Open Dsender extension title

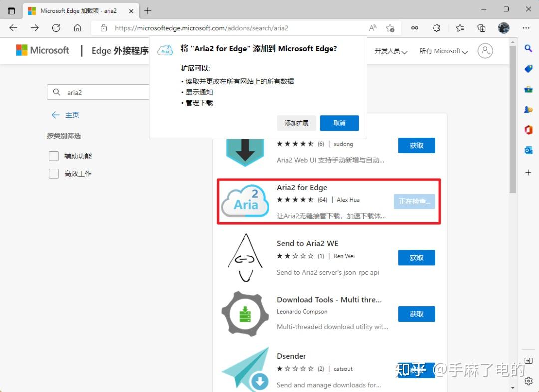pos(291,356)
